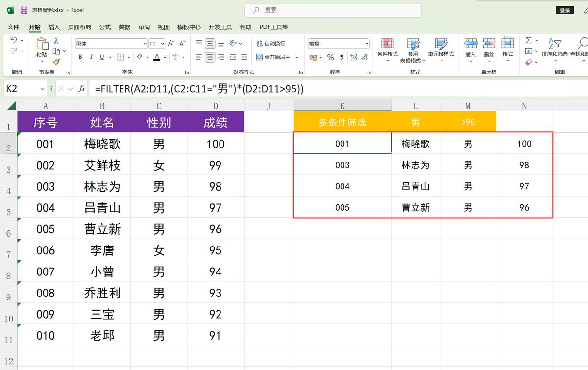Toggle center alignment in 对齐方式 group
Screen dimensions: 588x370
point(209,57)
